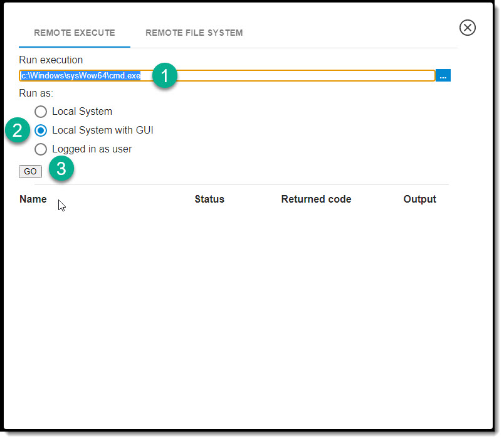Enable GUI mode by clicking its radio circle
The height and width of the screenshot is (441, 504).
[x=41, y=130]
